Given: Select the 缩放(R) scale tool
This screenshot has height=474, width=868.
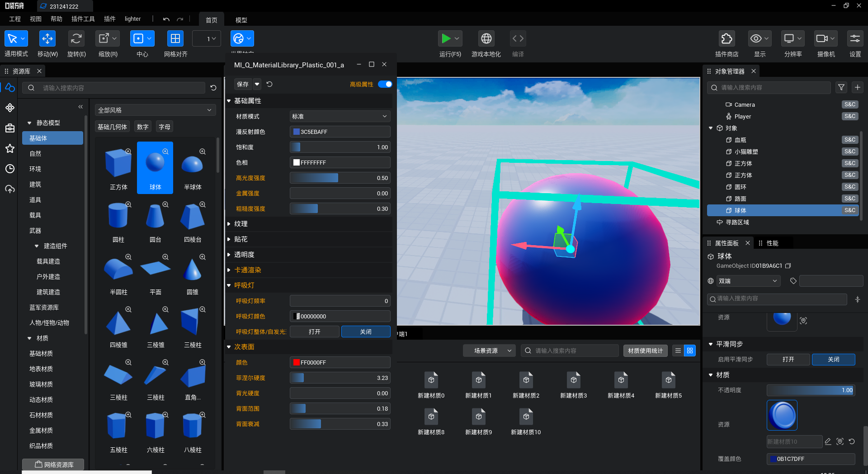Looking at the screenshot, I should (x=104, y=39).
